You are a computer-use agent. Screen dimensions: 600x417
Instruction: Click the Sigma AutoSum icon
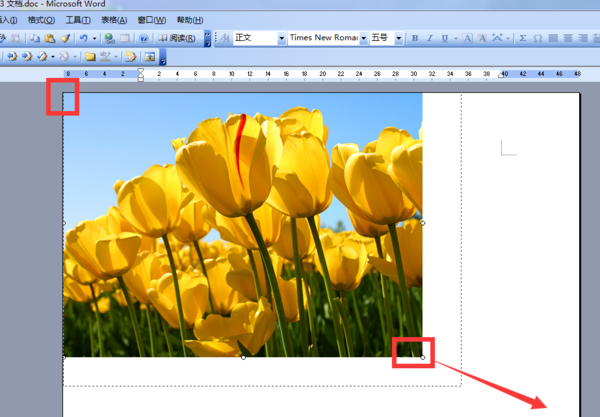pyautogui.click(x=523, y=38)
